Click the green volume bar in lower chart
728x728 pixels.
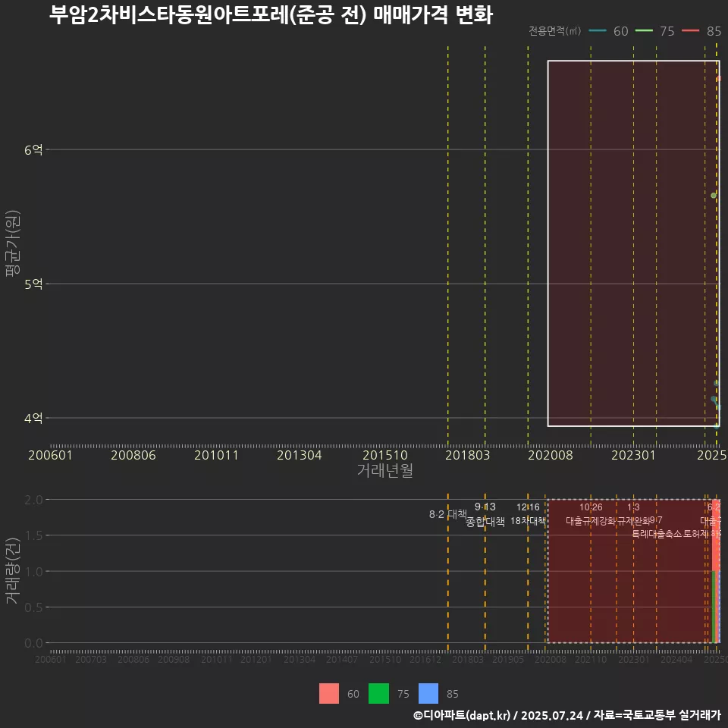tap(714, 607)
